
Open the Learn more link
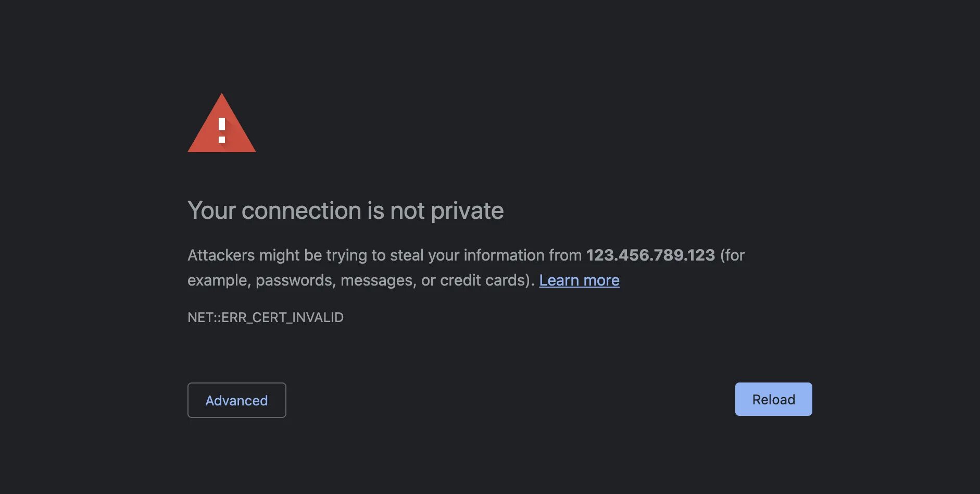point(579,280)
